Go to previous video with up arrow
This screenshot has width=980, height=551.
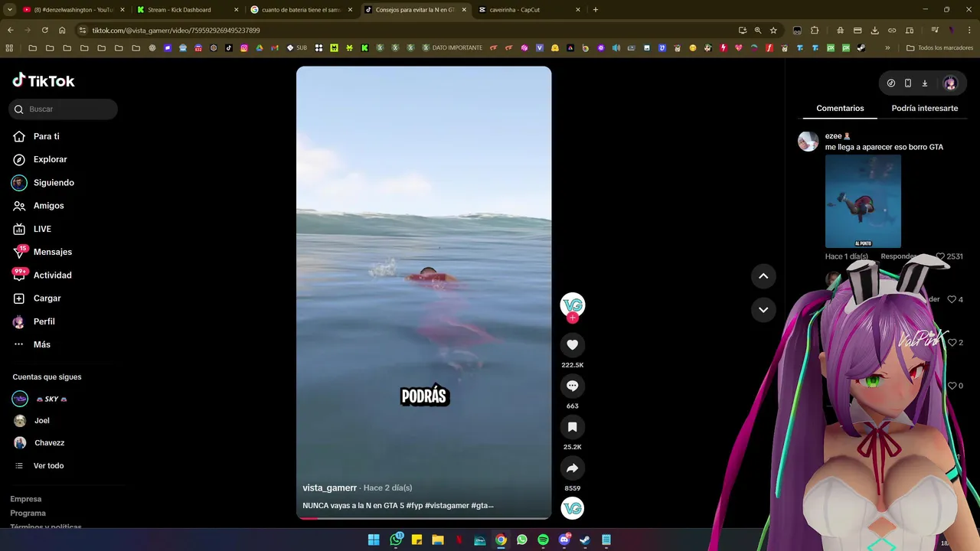[x=763, y=276]
